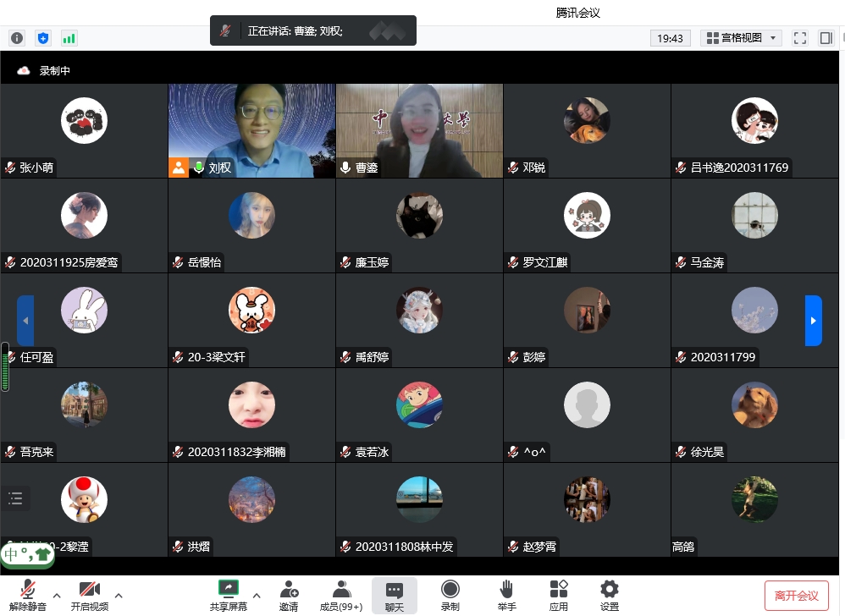845x616 pixels.
Task: Turn on camera with 开启视频
Action: click(90, 595)
